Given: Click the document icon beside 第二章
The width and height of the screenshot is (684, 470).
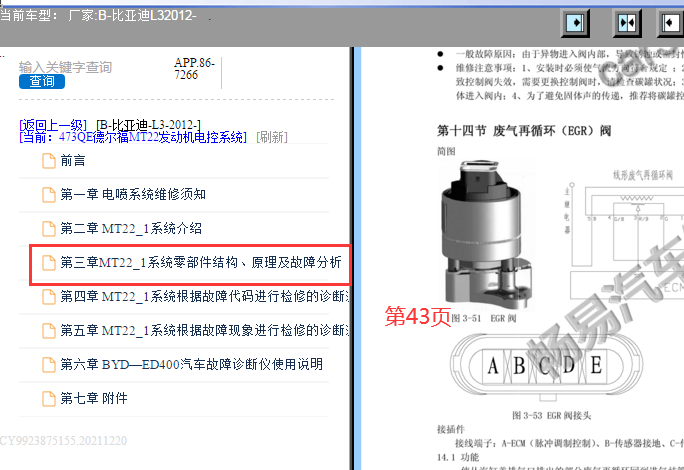Looking at the screenshot, I should (49, 229).
